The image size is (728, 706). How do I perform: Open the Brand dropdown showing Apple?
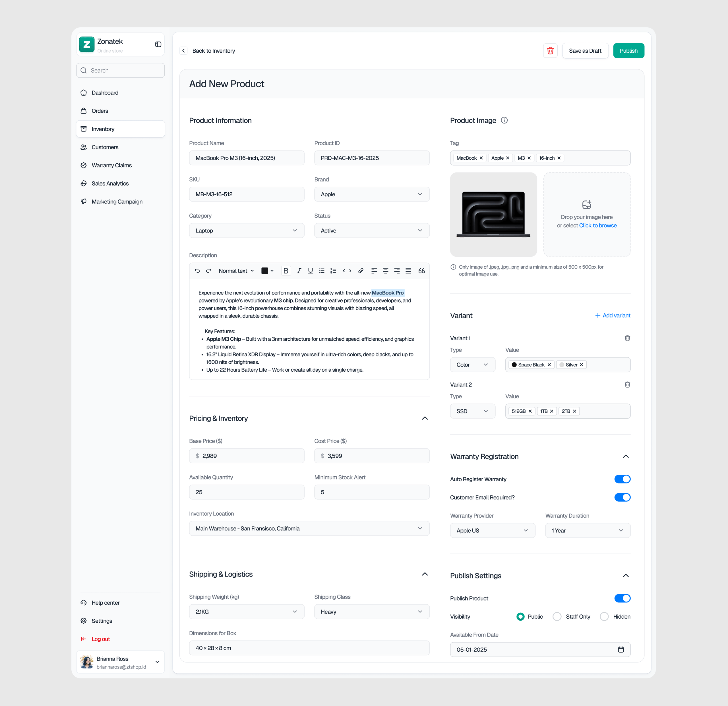click(x=372, y=194)
